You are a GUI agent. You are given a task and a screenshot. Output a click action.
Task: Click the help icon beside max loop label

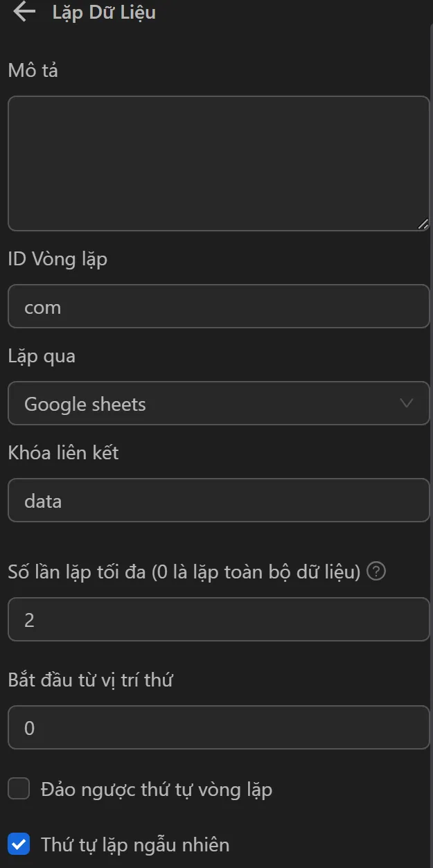376,572
